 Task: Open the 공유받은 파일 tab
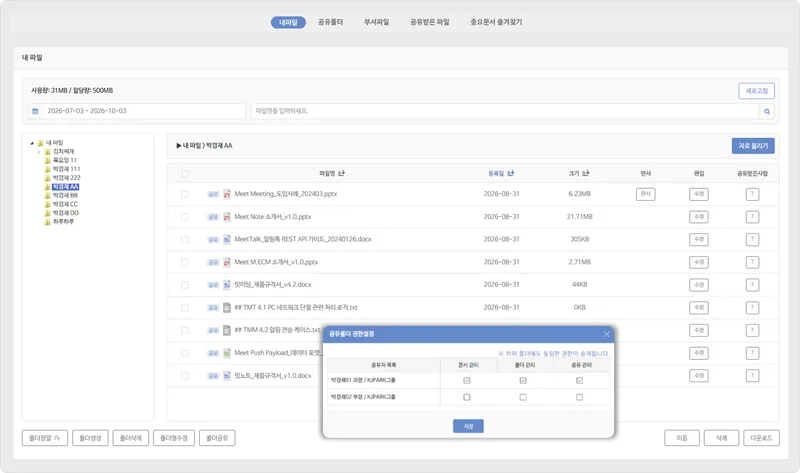(430, 22)
